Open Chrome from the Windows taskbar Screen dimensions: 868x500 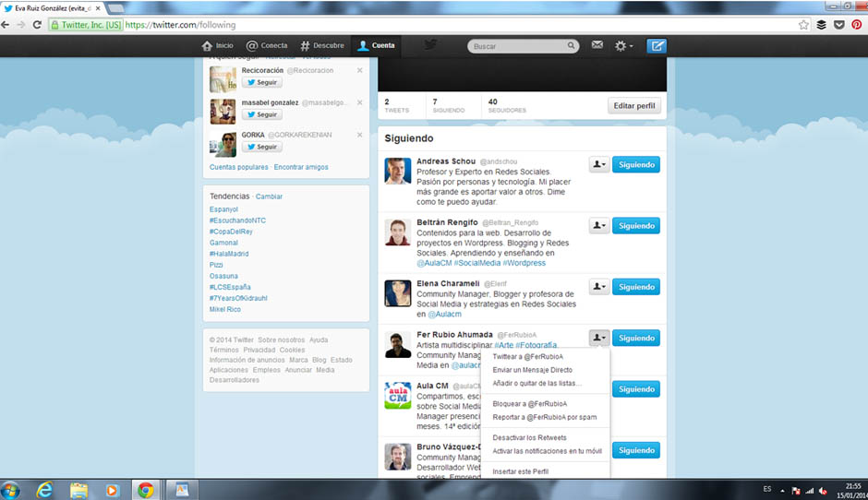[145, 490]
